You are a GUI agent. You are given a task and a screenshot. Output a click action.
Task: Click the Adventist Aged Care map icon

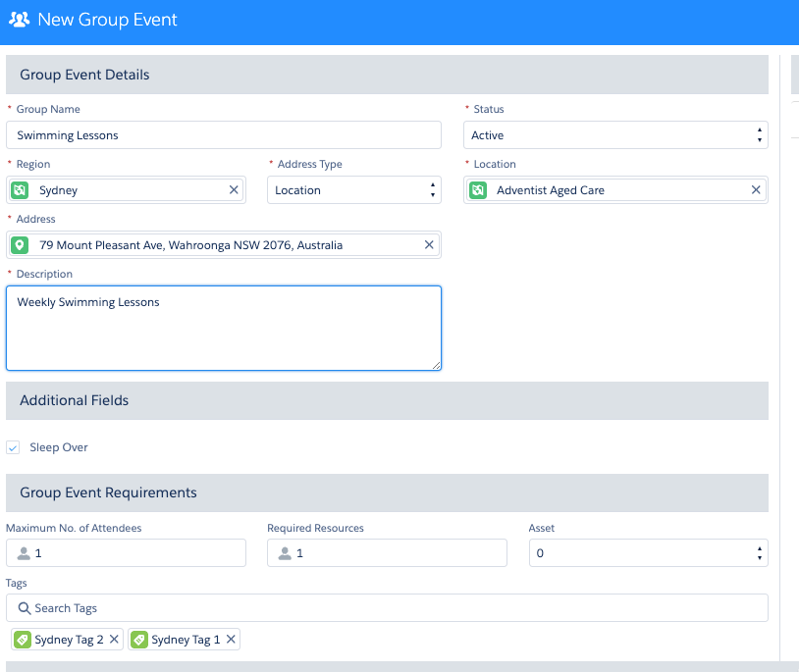(x=478, y=190)
